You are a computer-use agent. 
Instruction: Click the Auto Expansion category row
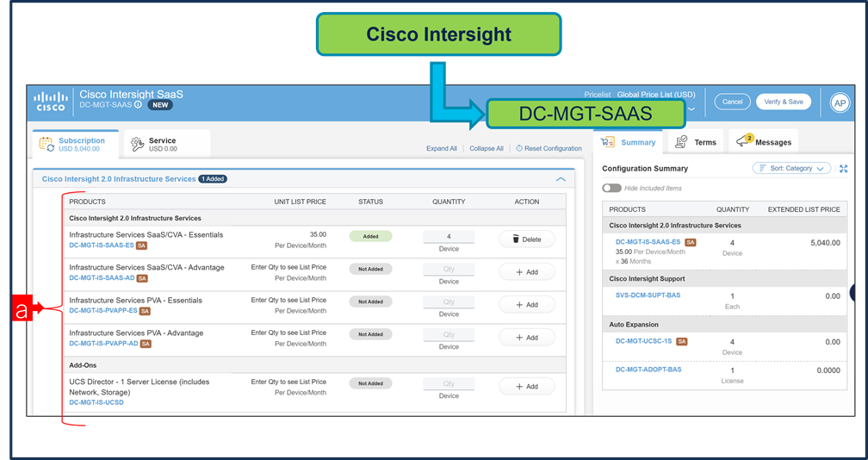pyautogui.click(x=725, y=325)
